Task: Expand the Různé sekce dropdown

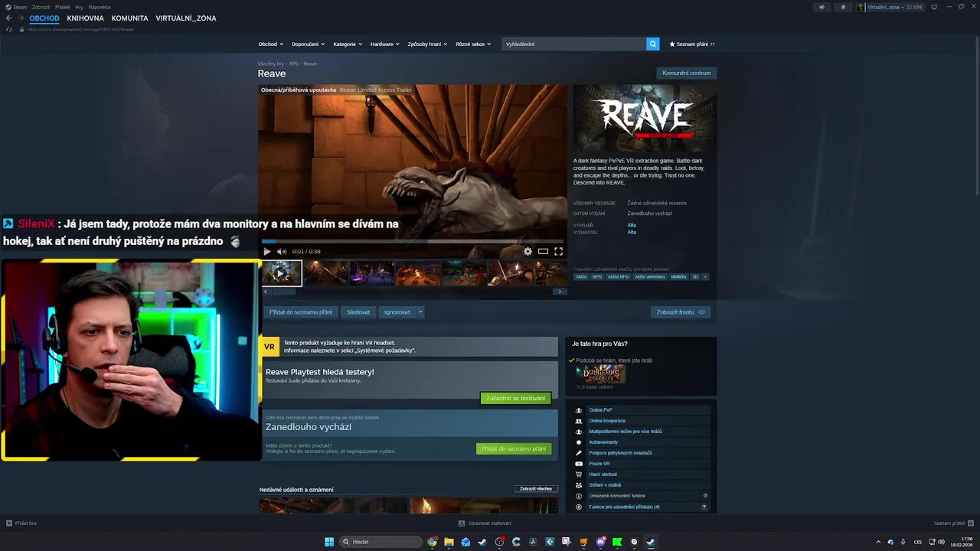Action: coord(473,44)
